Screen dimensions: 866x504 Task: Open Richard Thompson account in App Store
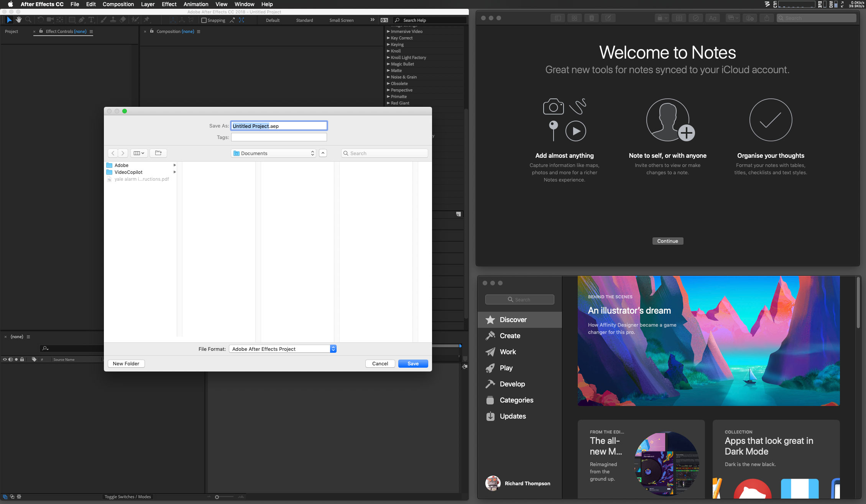(518, 483)
